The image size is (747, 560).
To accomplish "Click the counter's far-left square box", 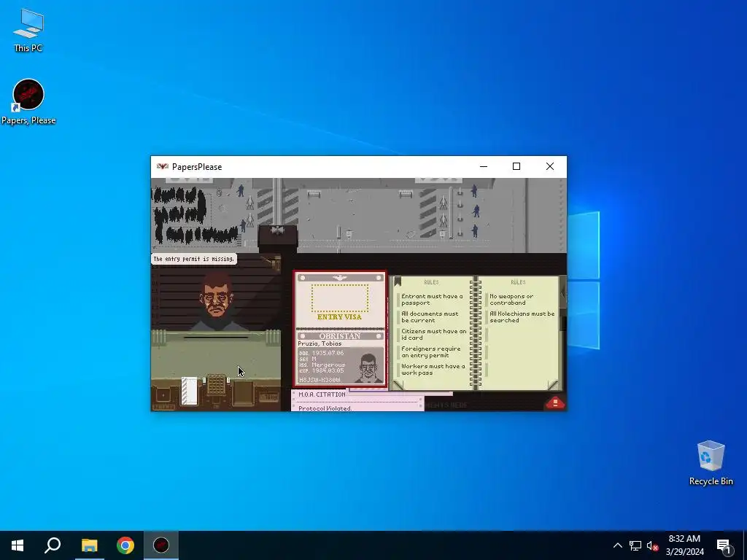I will 163,394.
